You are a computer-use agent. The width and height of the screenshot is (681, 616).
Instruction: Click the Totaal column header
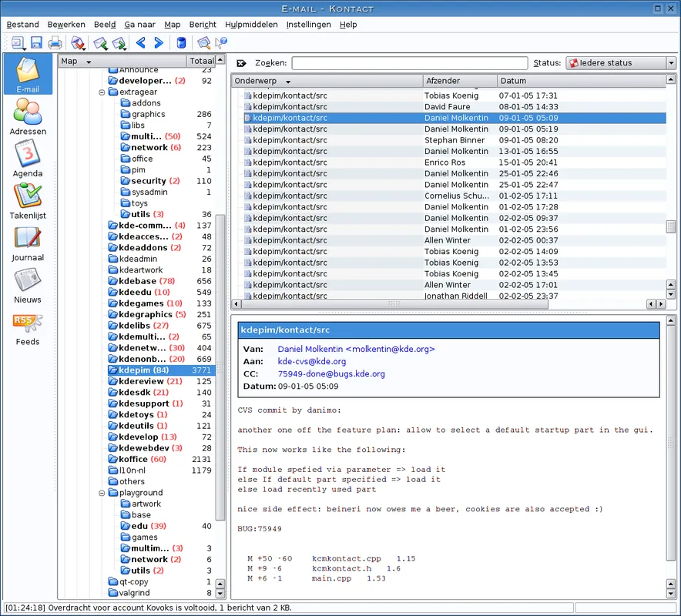click(x=201, y=61)
